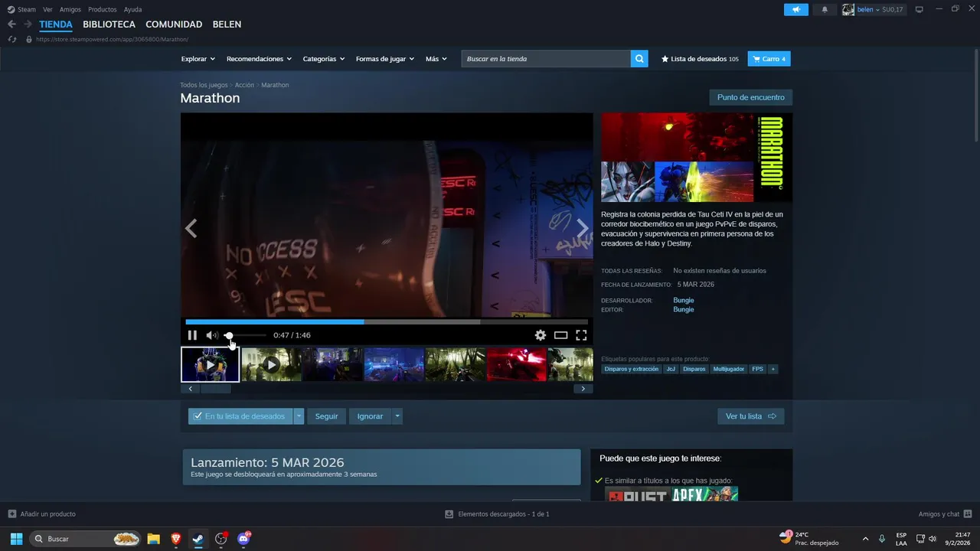The image size is (980, 551).
Task: Click Ver tu lista button
Action: 750,416
